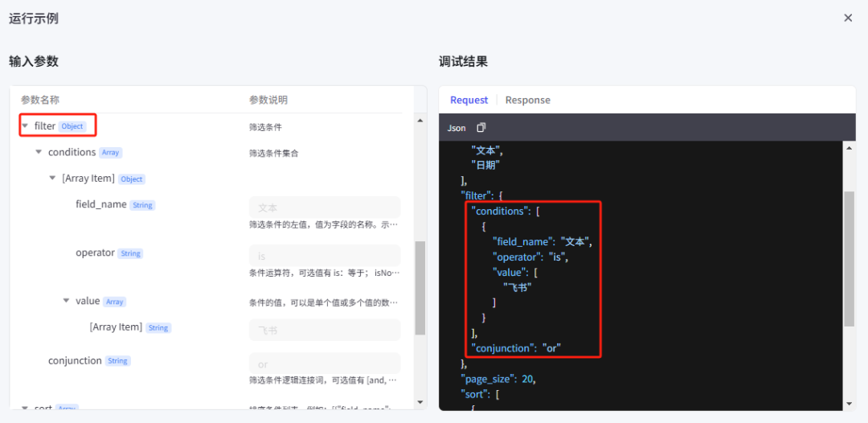Viewport: 868px width, 423px height.
Task: Click the "page_size": 20 line
Action: coord(499,380)
